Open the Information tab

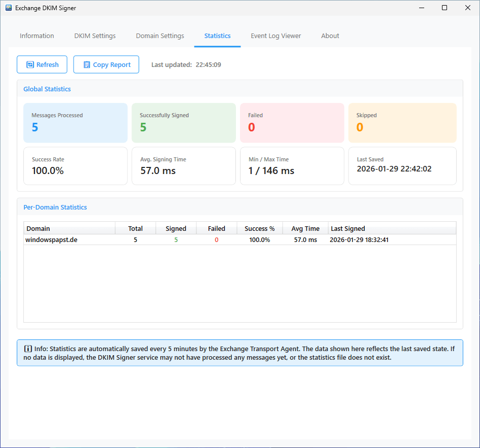point(37,36)
